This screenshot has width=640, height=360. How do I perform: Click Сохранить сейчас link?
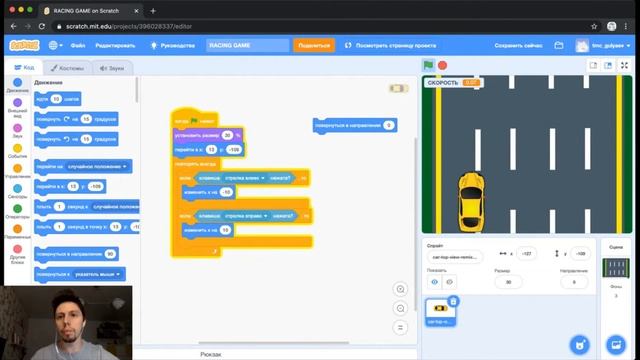pyautogui.click(x=518, y=45)
